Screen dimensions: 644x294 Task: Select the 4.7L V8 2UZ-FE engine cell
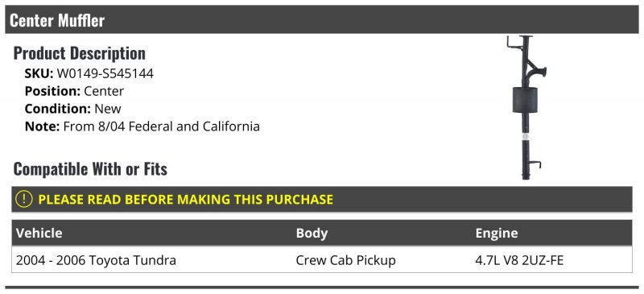tap(519, 260)
